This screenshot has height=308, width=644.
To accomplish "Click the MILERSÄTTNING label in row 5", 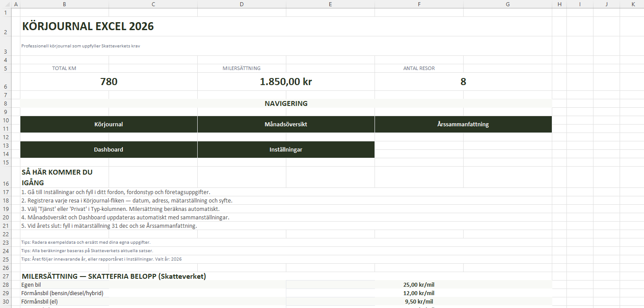I will pyautogui.click(x=242, y=68).
